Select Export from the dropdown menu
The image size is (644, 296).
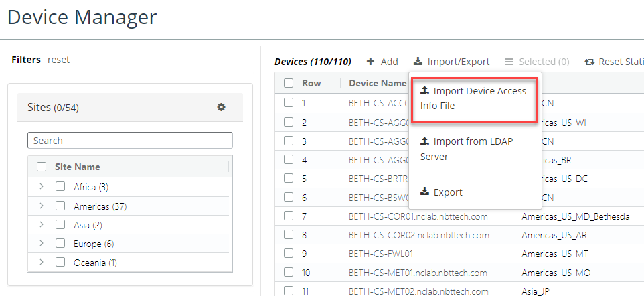point(448,192)
